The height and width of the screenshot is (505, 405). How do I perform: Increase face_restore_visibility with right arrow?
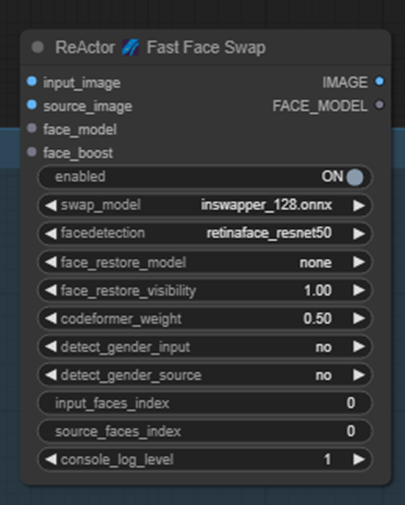(359, 290)
